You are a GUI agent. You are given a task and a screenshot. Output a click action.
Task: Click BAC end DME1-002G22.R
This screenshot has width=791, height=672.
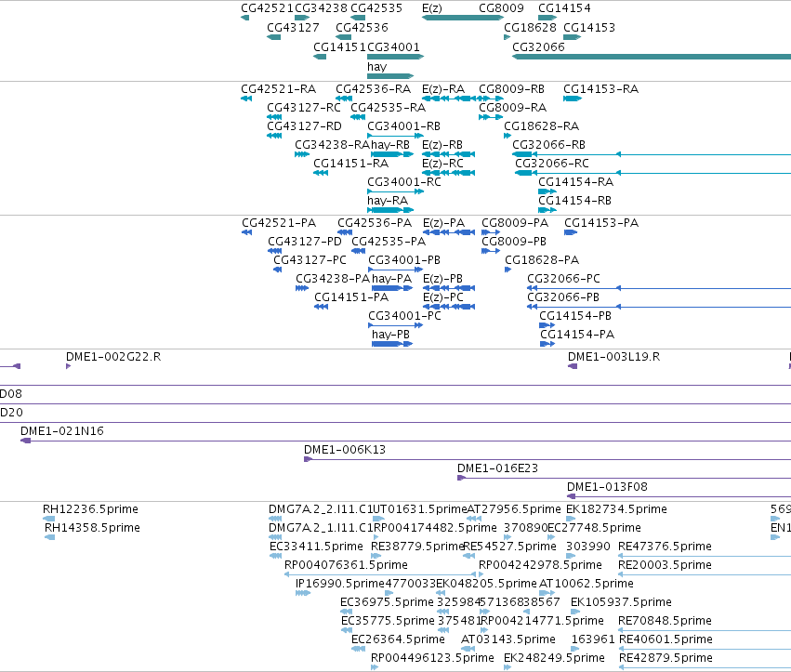point(113,357)
